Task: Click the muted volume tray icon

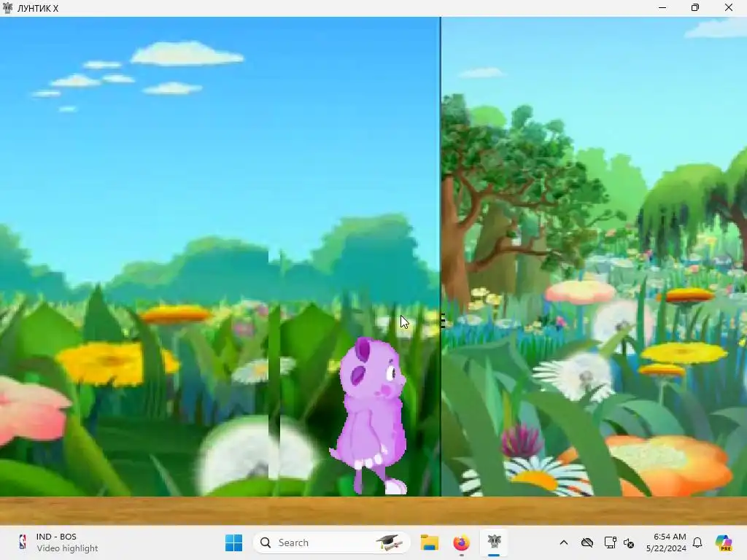Action: 629,542
